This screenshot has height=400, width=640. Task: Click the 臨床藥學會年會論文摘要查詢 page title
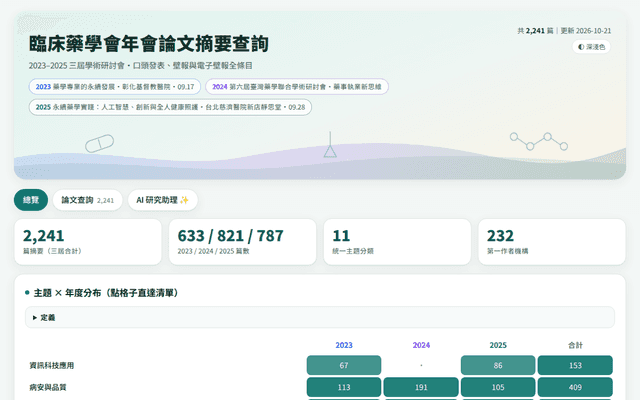[x=149, y=44]
